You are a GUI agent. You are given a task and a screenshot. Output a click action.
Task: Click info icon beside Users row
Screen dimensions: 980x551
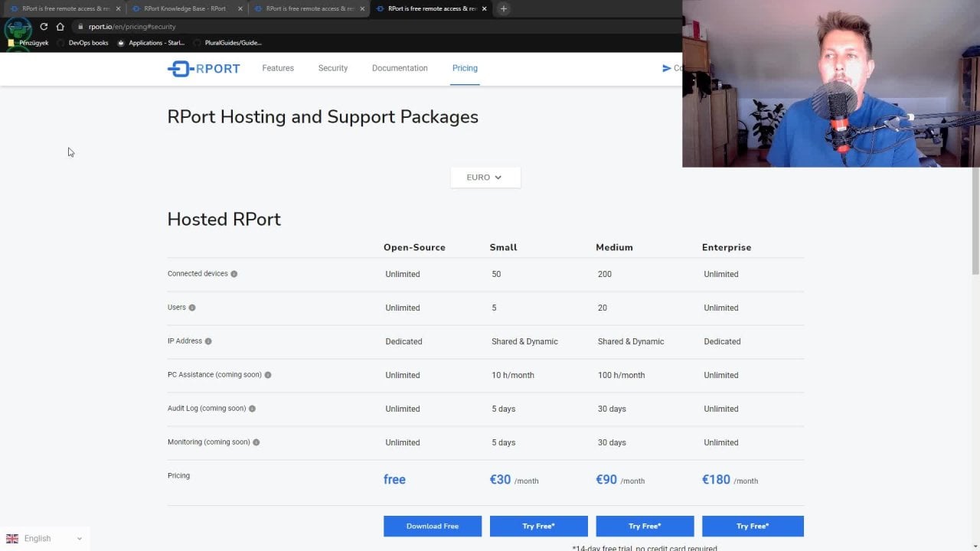tap(192, 308)
